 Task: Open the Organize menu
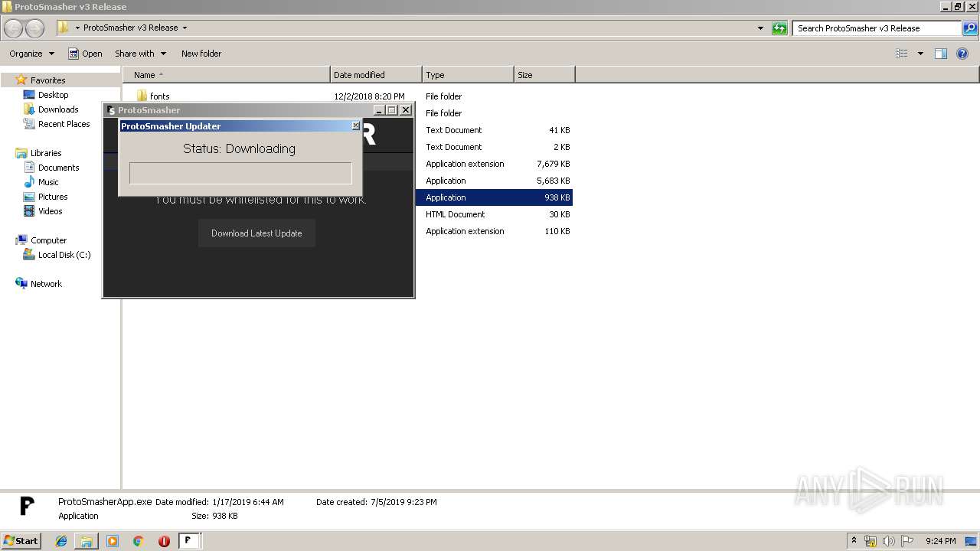pos(31,54)
